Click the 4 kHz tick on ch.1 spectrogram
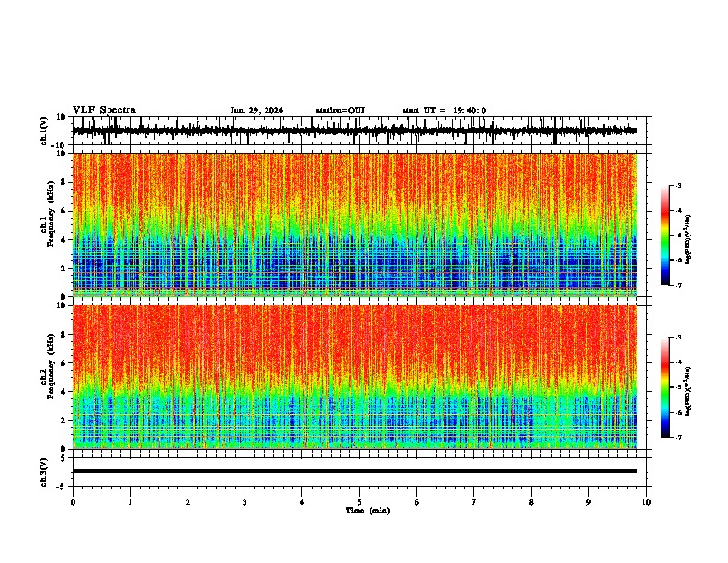The height and width of the screenshot is (563, 728). point(63,240)
